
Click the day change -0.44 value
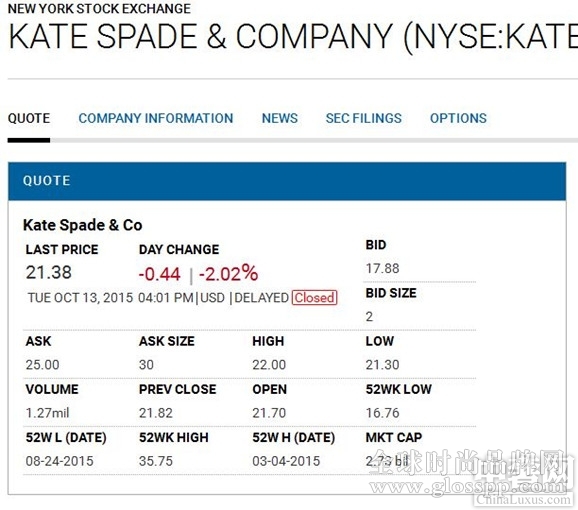pos(160,274)
